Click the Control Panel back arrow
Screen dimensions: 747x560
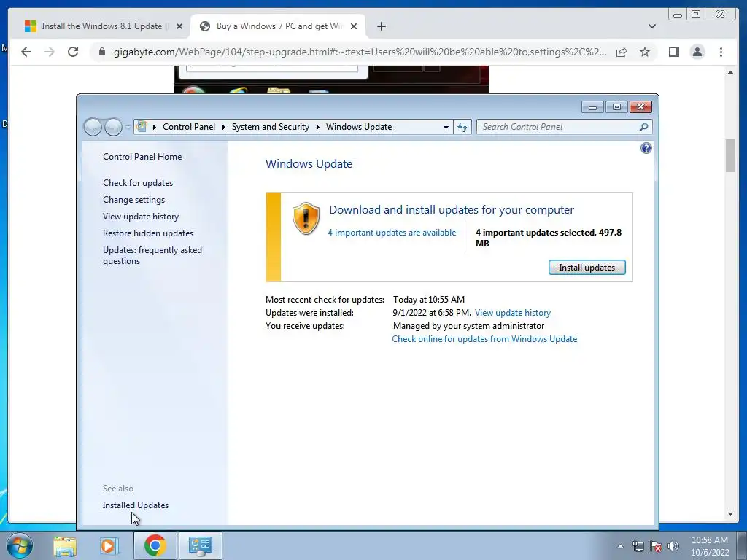coord(93,127)
